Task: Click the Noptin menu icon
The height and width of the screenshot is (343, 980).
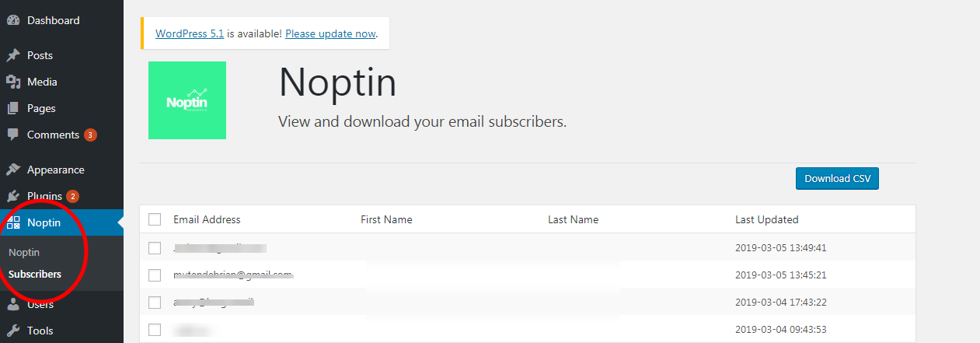Action: pos(13,223)
